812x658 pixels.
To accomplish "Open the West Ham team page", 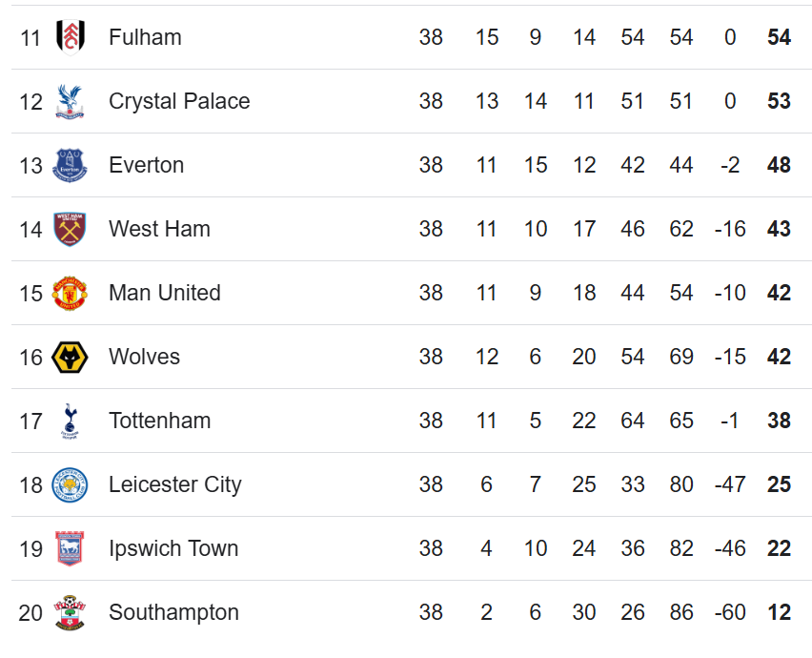I will (159, 229).
